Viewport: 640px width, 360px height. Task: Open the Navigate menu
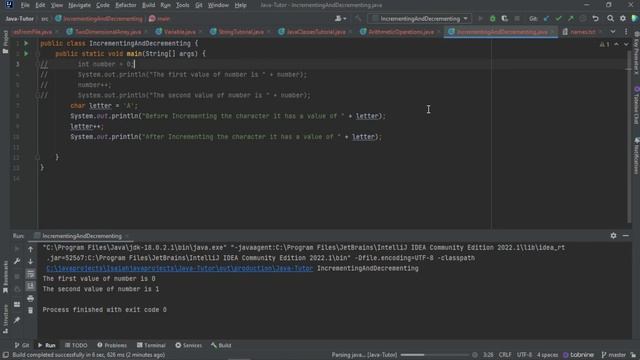pos(79,5)
